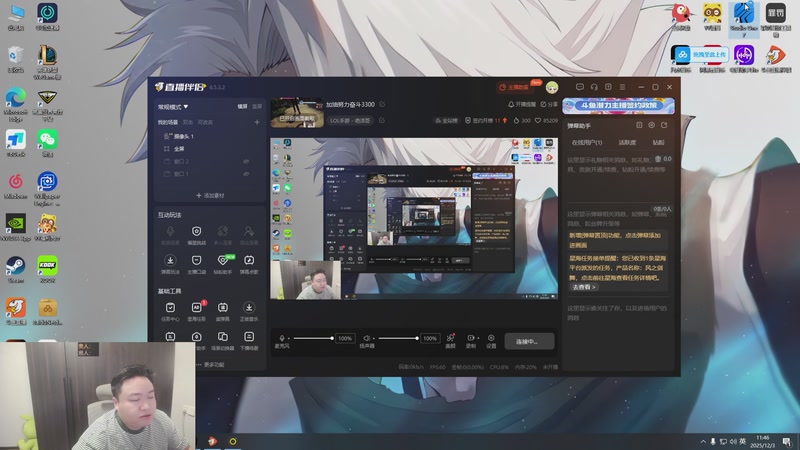Click the stream cover thumbnail
The height and width of the screenshot is (450, 800).
point(297,112)
